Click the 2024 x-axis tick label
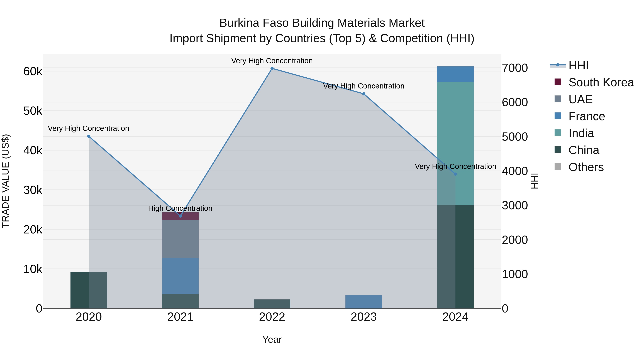This screenshot has height=362, width=644. [x=455, y=317]
